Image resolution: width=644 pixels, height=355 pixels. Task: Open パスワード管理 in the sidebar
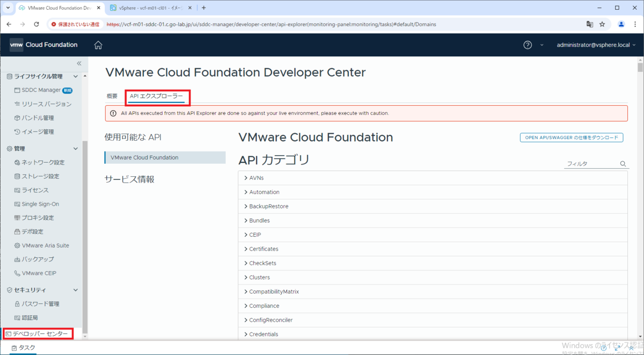(37, 304)
